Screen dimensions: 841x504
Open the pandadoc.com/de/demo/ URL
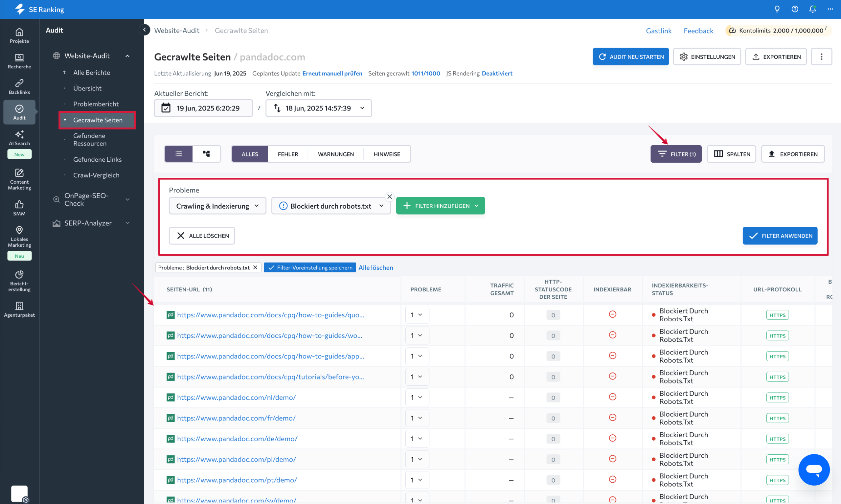pyautogui.click(x=237, y=439)
